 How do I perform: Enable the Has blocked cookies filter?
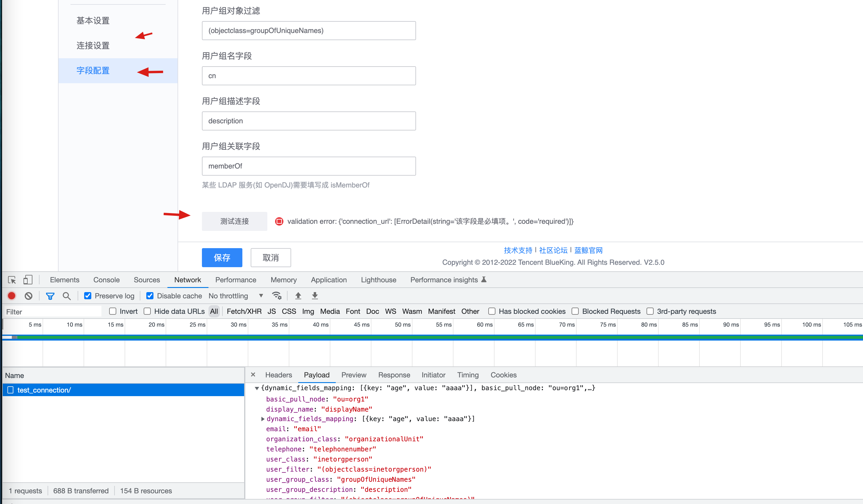coord(492,311)
